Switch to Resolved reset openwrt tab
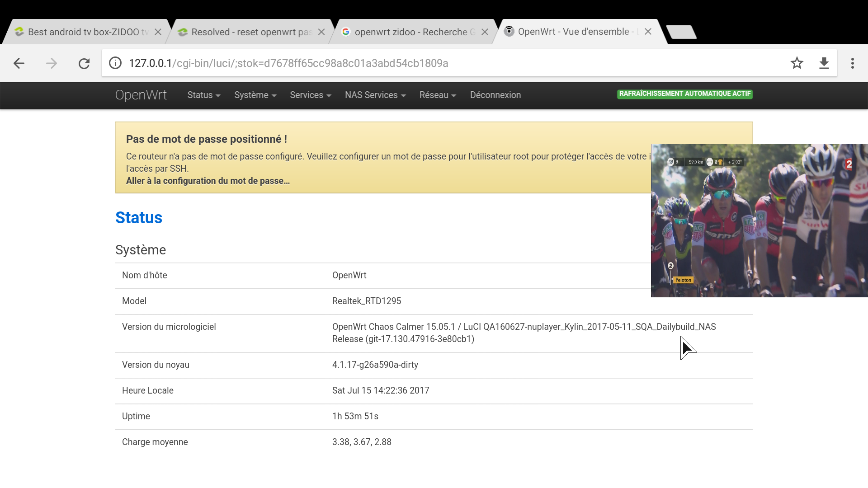Image resolution: width=868 pixels, height=488 pixels. click(x=246, y=32)
